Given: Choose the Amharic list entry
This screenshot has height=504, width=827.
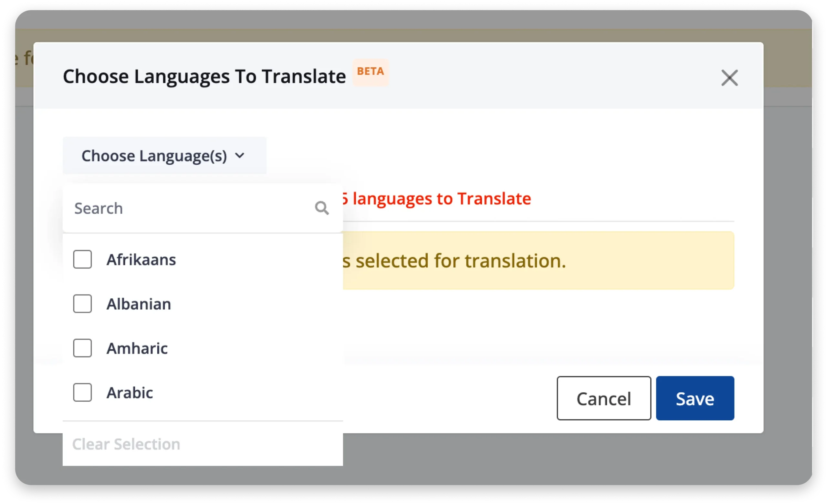Looking at the screenshot, I should (x=137, y=348).
